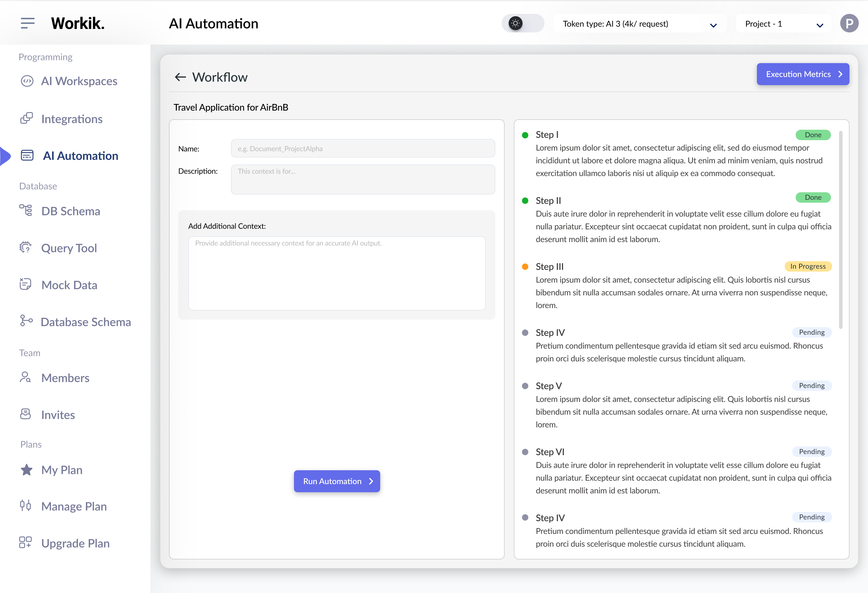Click green status dot of Step I
868x593 pixels.
(525, 135)
